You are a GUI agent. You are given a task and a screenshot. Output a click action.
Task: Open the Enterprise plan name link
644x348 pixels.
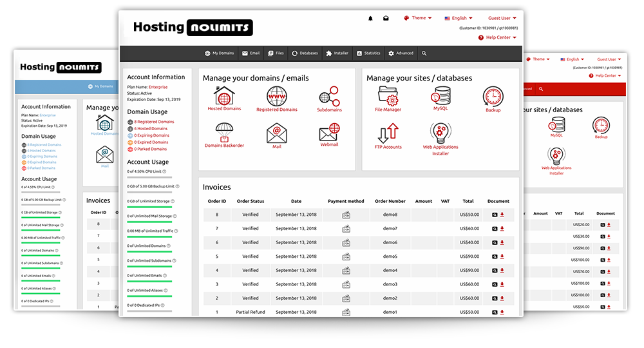click(158, 86)
